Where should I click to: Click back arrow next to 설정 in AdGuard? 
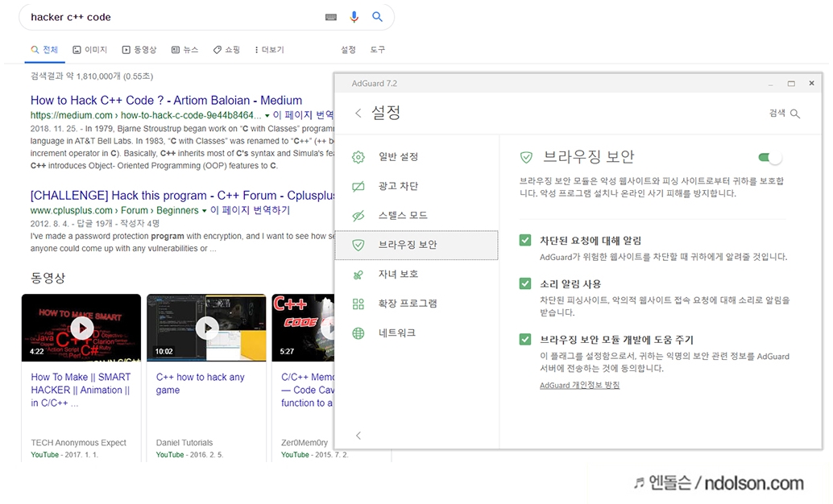click(x=358, y=114)
